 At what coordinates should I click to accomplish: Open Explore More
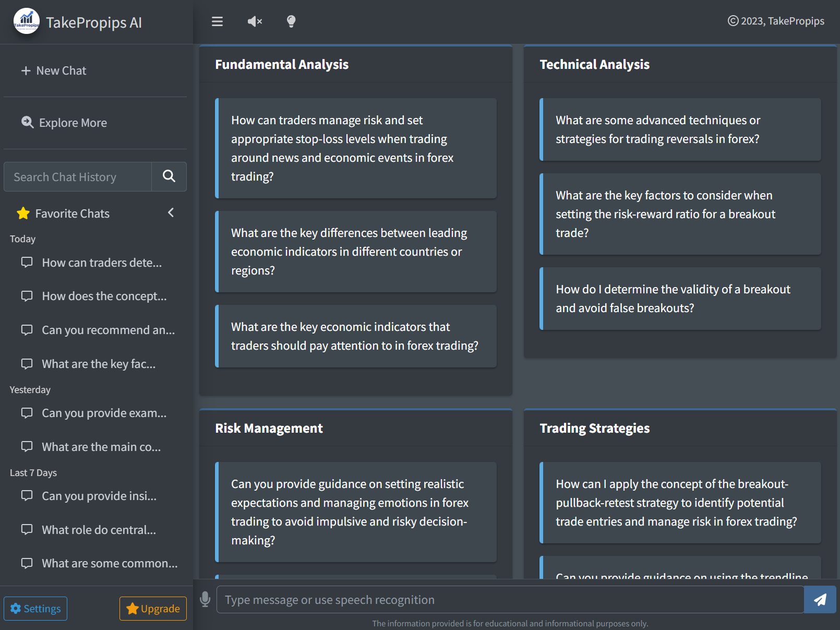pos(64,123)
